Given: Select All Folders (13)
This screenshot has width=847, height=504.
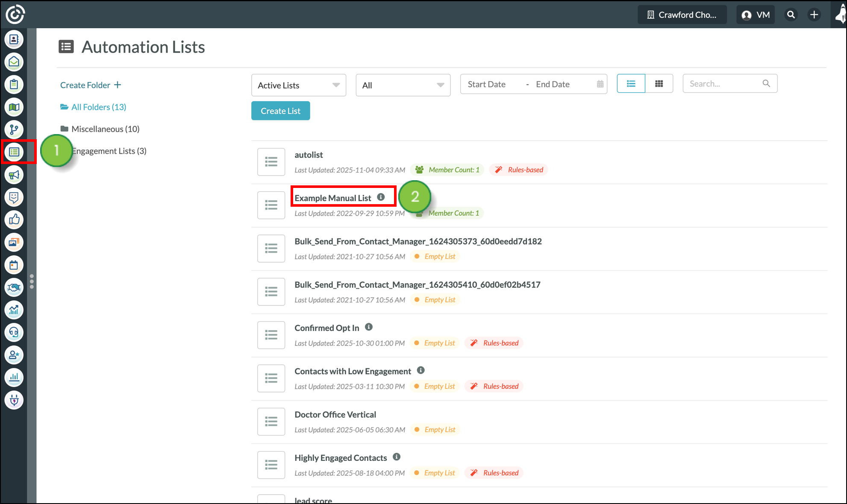Looking at the screenshot, I should click(x=98, y=107).
